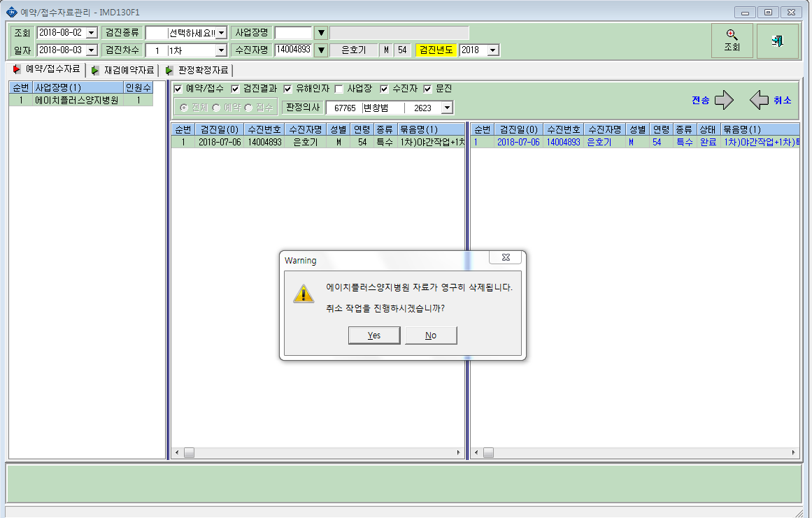Expand the 검진년도 2018 dropdown
812x518 pixels.
pyautogui.click(x=493, y=50)
